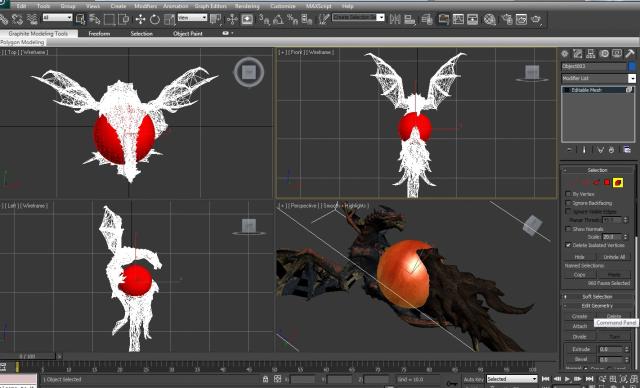
Task: Open the Motion panel tab icon
Action: point(604,53)
